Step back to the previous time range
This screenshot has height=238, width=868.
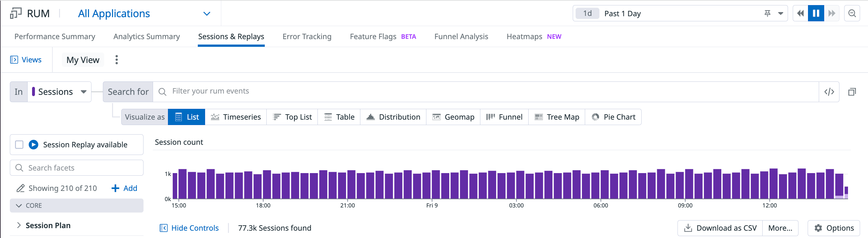(800, 13)
